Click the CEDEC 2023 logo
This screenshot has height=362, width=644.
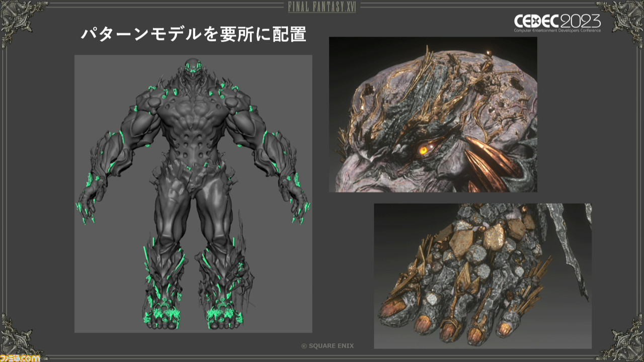coord(557,23)
